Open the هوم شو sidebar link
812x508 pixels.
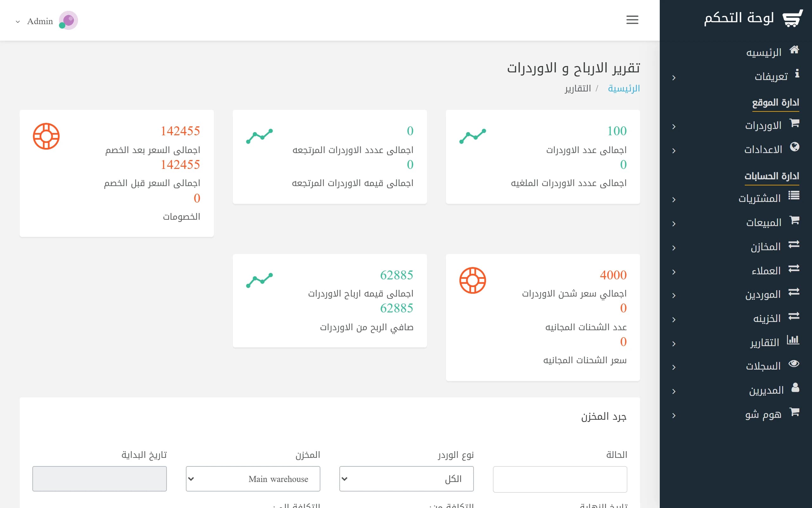pyautogui.click(x=736, y=414)
